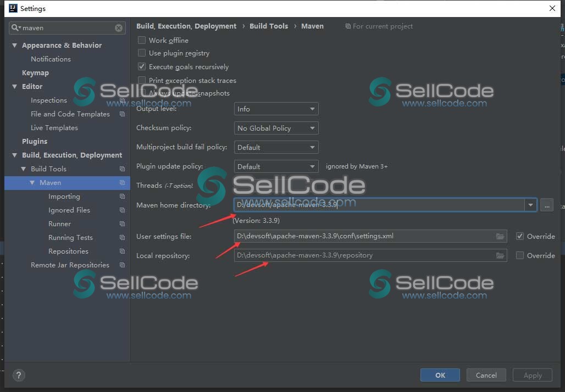The height and width of the screenshot is (392, 565).
Task: Click project-level icon beside Ignored Files
Action: point(122,210)
